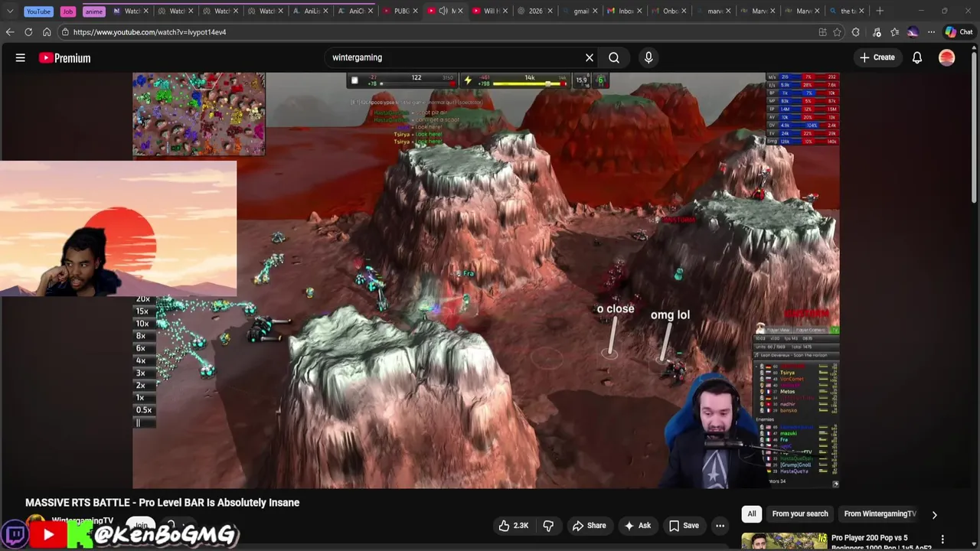Open split screen / apps icon in address bar
The image size is (980, 551).
pyautogui.click(x=822, y=32)
